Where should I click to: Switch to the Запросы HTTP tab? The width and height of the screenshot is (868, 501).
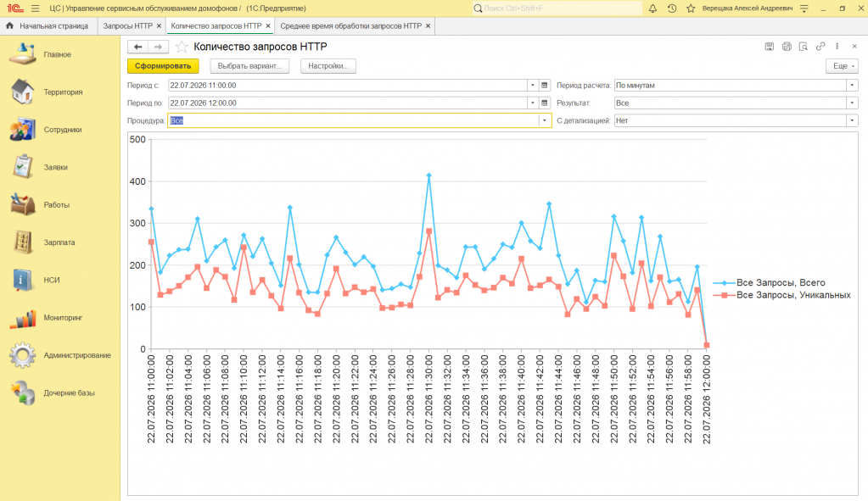[128, 26]
